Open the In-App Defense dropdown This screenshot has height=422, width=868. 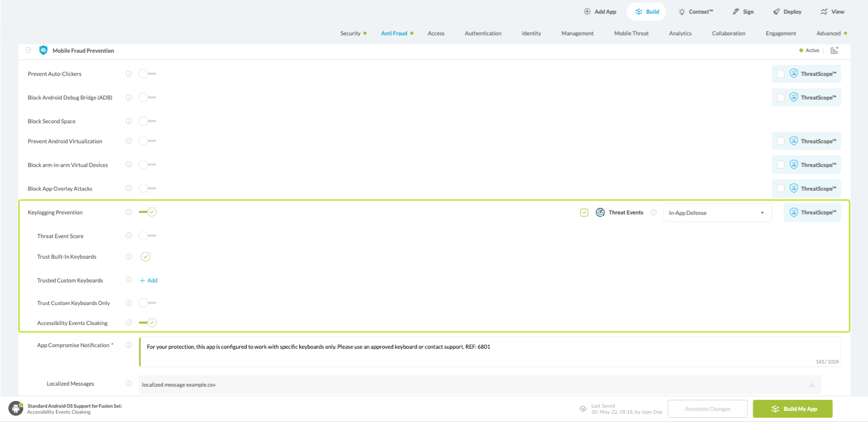pyautogui.click(x=717, y=213)
